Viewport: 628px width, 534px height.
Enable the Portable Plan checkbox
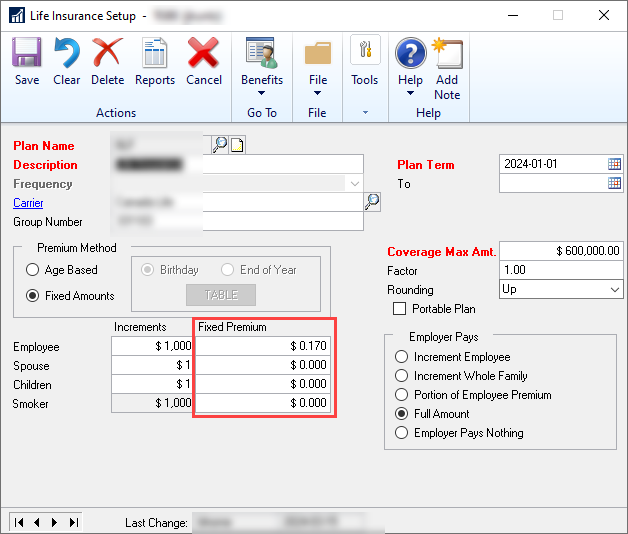pos(401,309)
